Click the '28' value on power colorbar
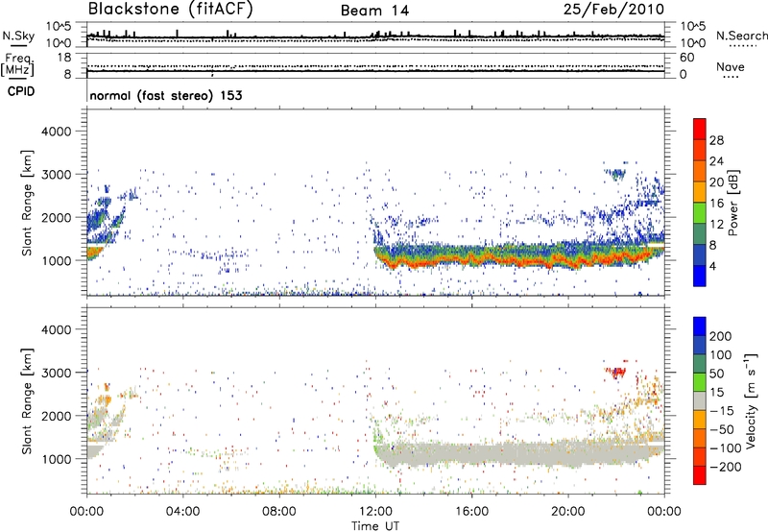Image resolution: width=768 pixels, height=532 pixels. point(716,140)
